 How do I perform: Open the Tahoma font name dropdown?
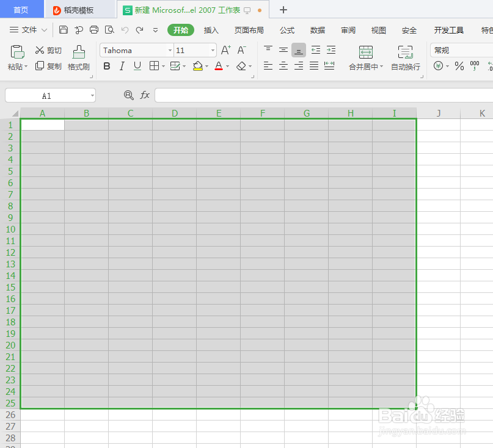tap(170, 50)
